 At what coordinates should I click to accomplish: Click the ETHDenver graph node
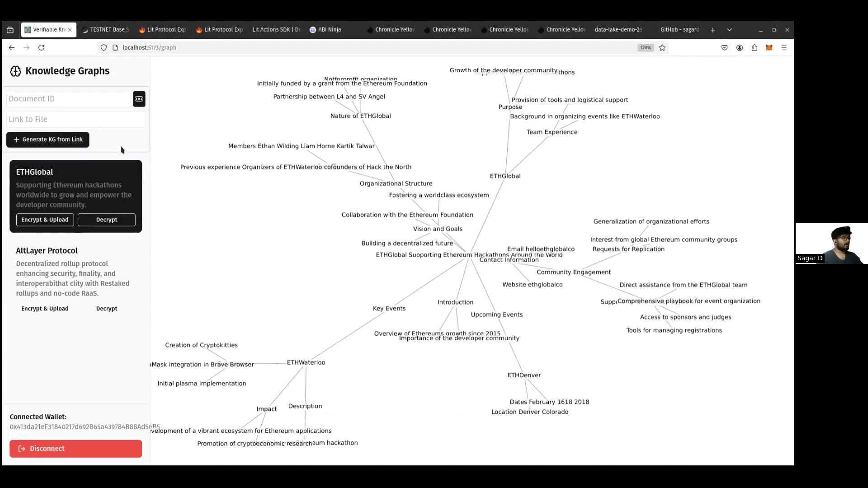524,375
